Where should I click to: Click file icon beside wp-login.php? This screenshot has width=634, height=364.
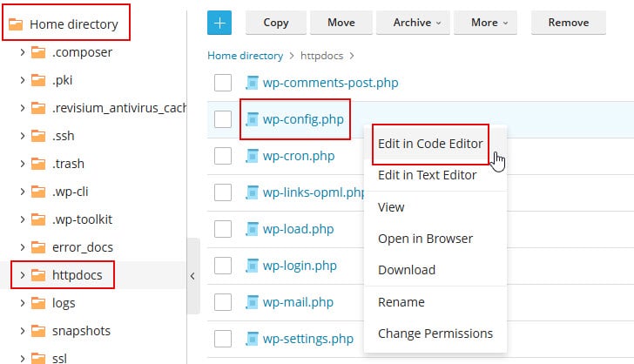click(252, 266)
